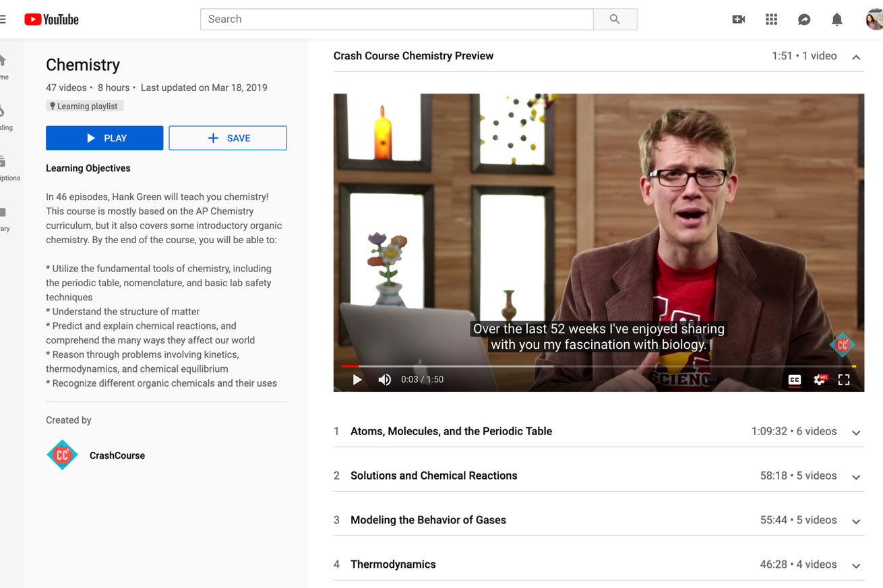Expand Atoms, Molecules, and the Periodic Table
The image size is (883, 588).
[856, 432]
